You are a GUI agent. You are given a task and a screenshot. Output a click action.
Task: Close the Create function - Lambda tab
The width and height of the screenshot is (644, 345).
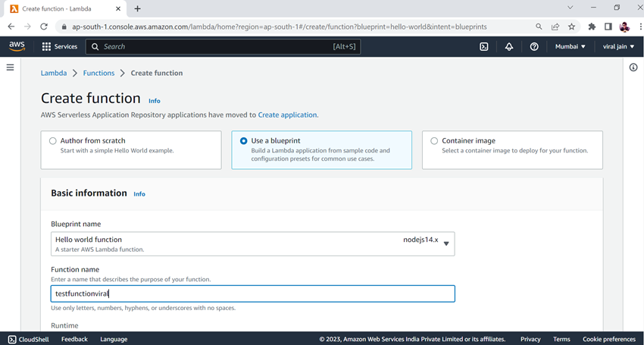pyautogui.click(x=118, y=8)
